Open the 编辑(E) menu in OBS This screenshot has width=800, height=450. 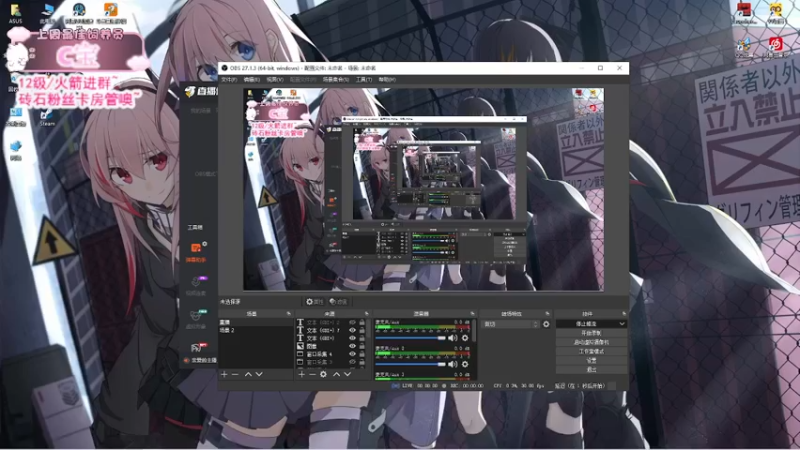[252, 80]
